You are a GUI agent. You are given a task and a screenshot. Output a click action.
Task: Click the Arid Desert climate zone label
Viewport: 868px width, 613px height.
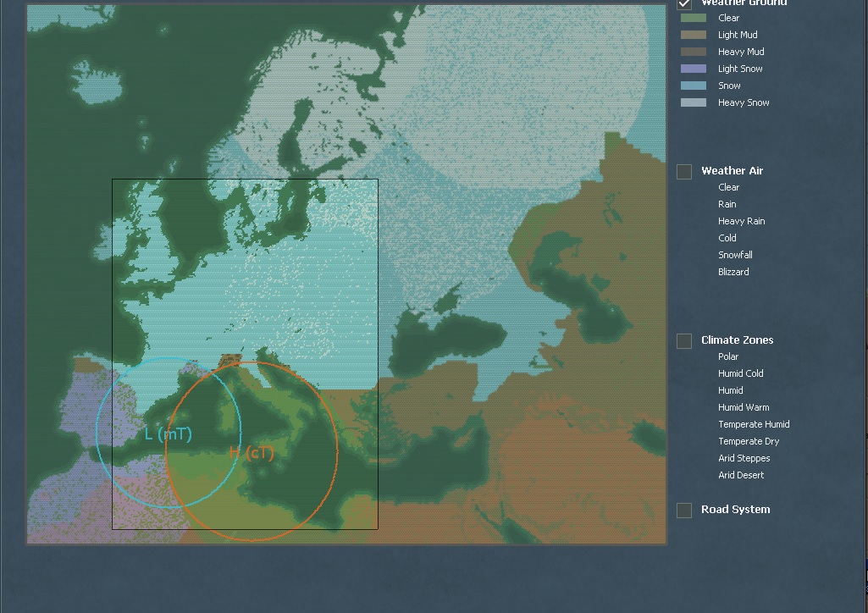click(x=741, y=475)
